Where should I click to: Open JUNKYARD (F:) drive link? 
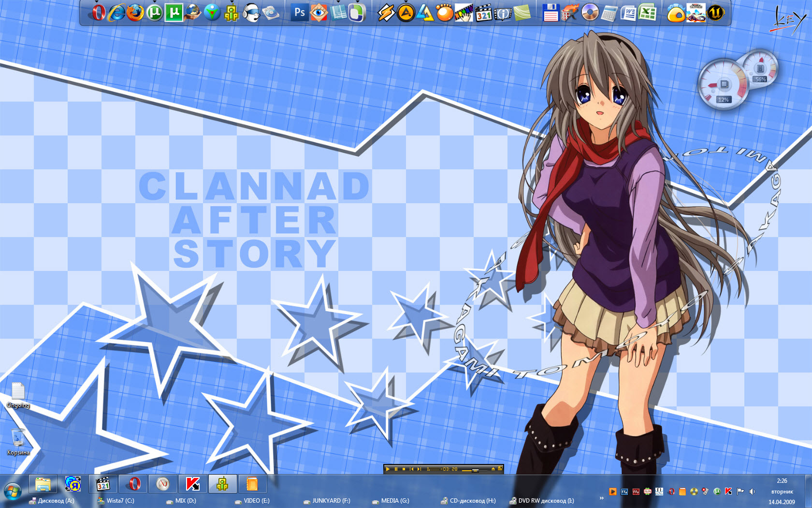click(327, 501)
